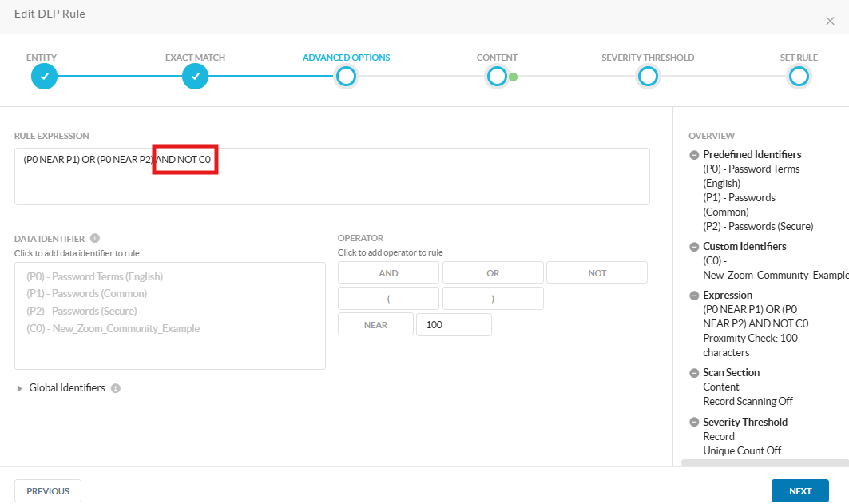849x504 pixels.
Task: Add P2 Passwords (Secure) identifier
Action: point(81,312)
